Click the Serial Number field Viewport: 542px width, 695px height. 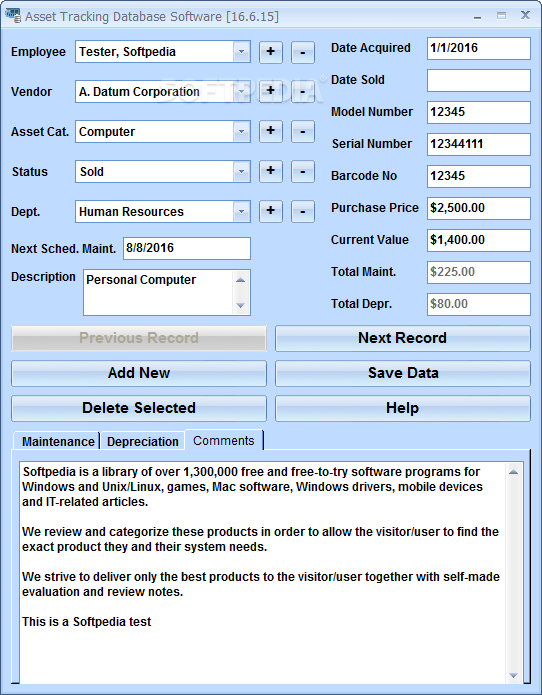479,144
